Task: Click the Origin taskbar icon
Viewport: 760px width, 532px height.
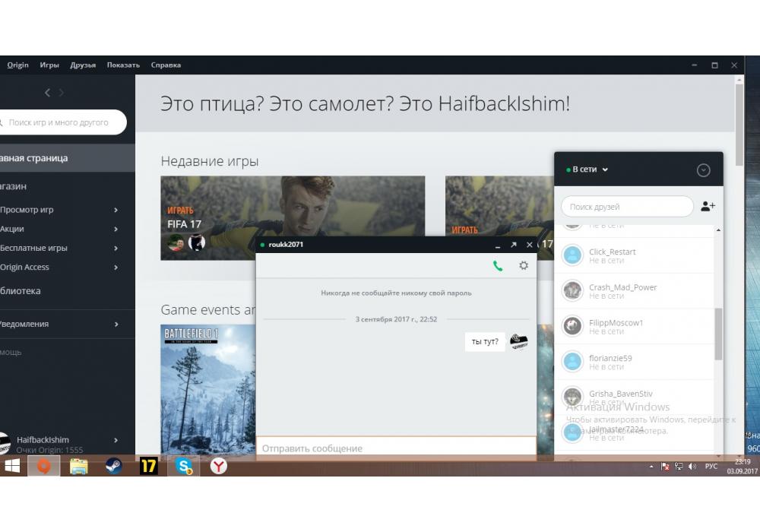Action: click(x=43, y=466)
